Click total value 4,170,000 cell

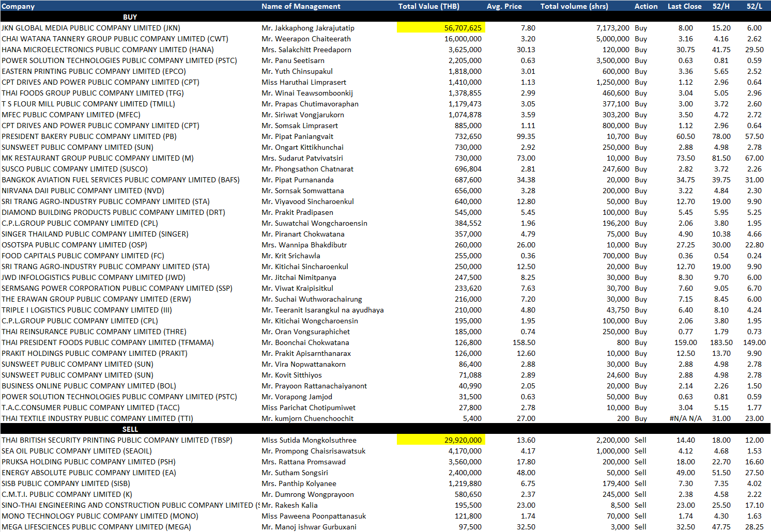coord(465,451)
